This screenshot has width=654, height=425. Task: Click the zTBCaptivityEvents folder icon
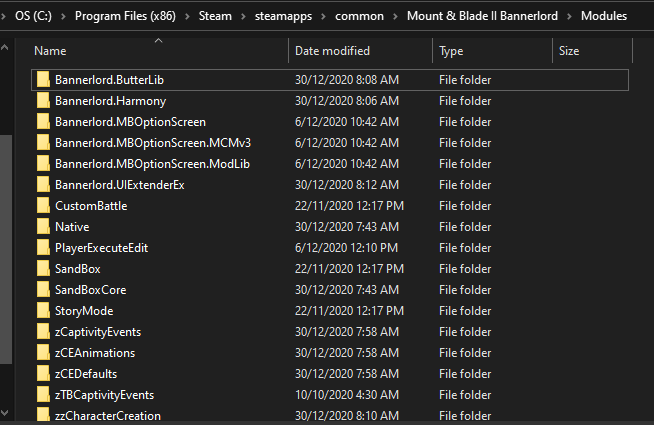click(43, 394)
